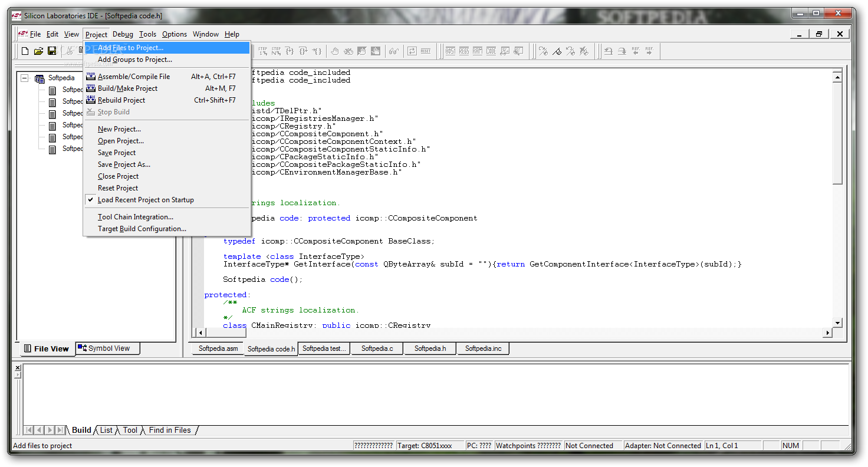Viewport: 868px width, 467px height.
Task: Open the CODE memory window icon
Action: coord(491,51)
